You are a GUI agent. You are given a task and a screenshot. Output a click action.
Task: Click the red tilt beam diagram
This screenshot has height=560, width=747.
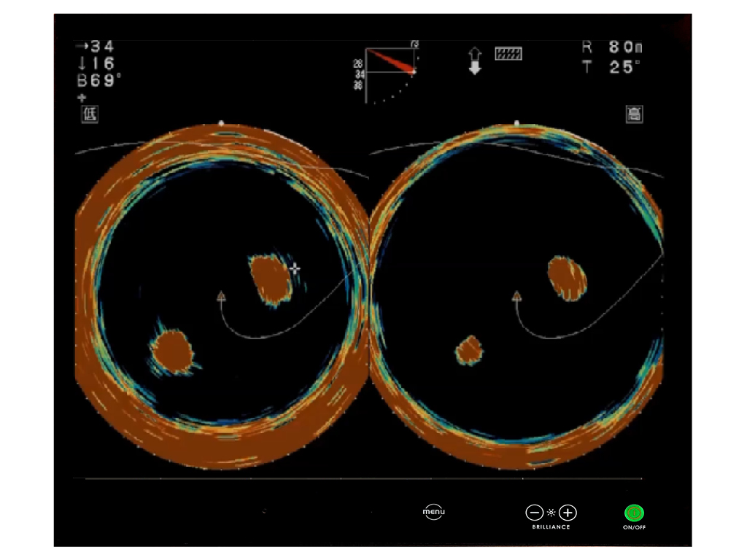[391, 62]
